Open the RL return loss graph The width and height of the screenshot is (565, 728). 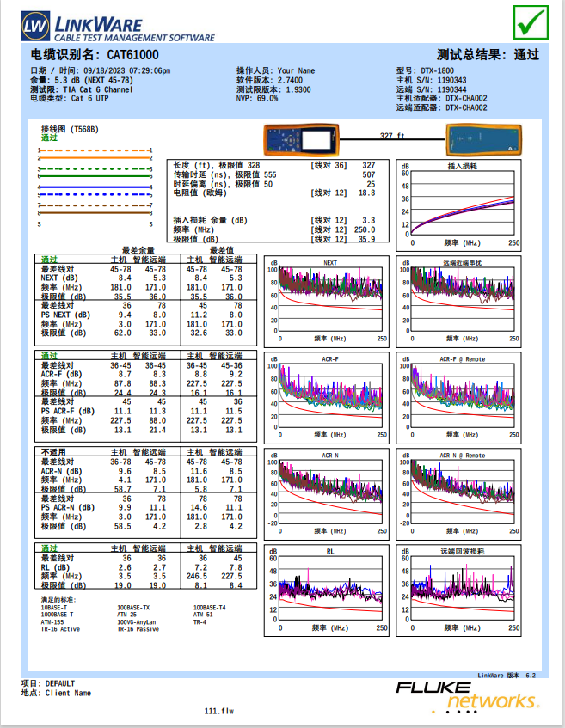tap(327, 590)
